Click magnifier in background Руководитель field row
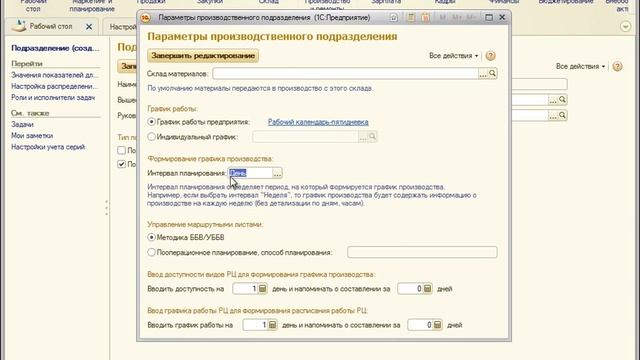The image size is (640, 360). [x=562, y=116]
